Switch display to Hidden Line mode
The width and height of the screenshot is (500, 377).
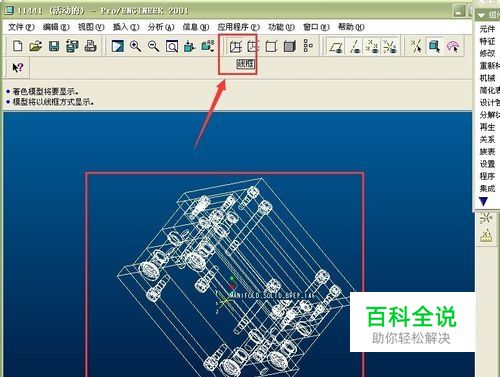point(253,46)
